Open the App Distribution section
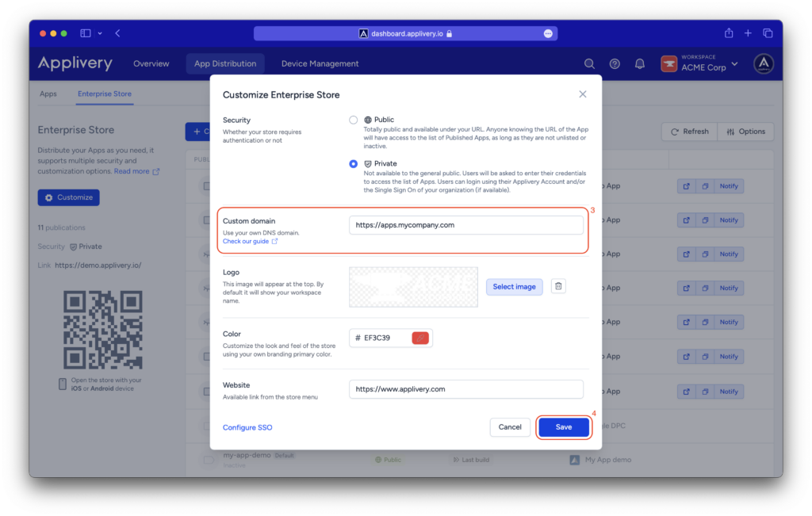This screenshot has width=812, height=516. [225, 63]
